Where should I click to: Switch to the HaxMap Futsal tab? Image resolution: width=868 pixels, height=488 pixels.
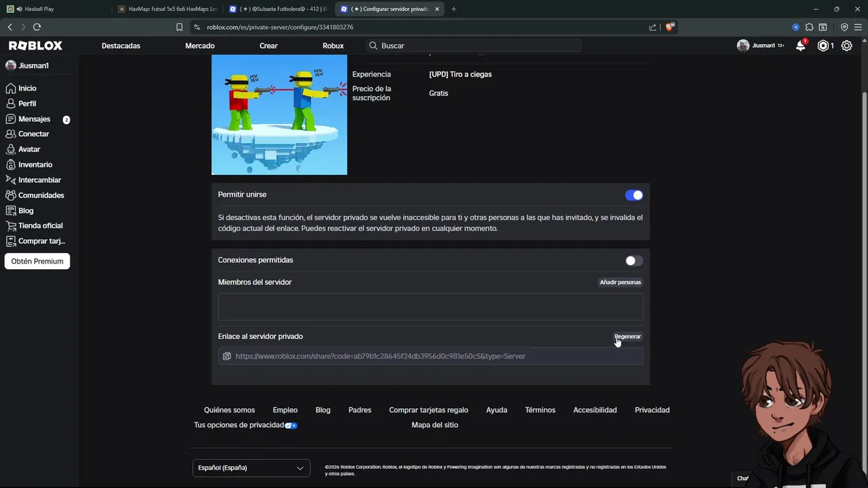[x=167, y=9]
